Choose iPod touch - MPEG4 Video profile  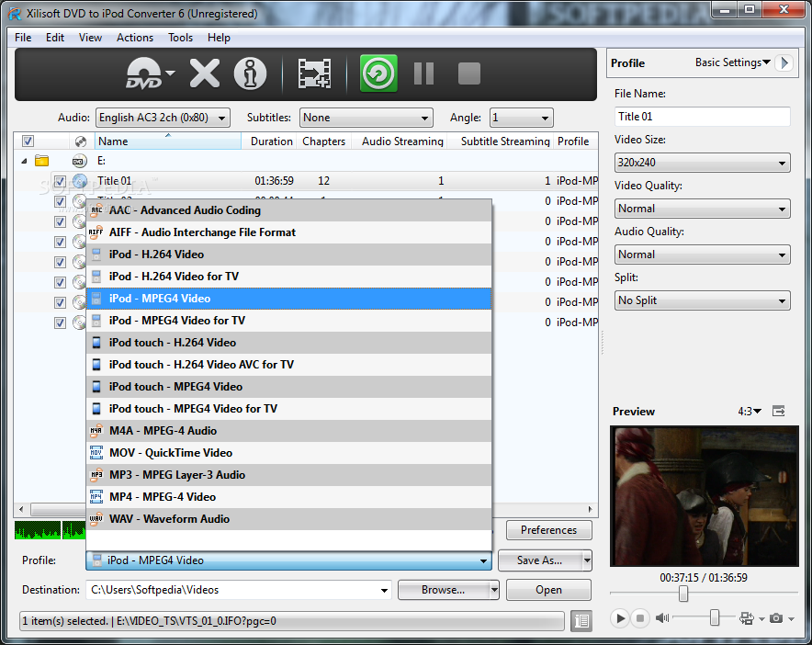288,387
